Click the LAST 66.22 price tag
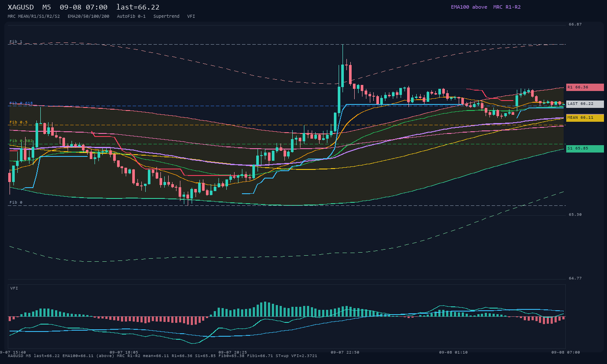Viewport: 607px width, 364px height. 585,104
